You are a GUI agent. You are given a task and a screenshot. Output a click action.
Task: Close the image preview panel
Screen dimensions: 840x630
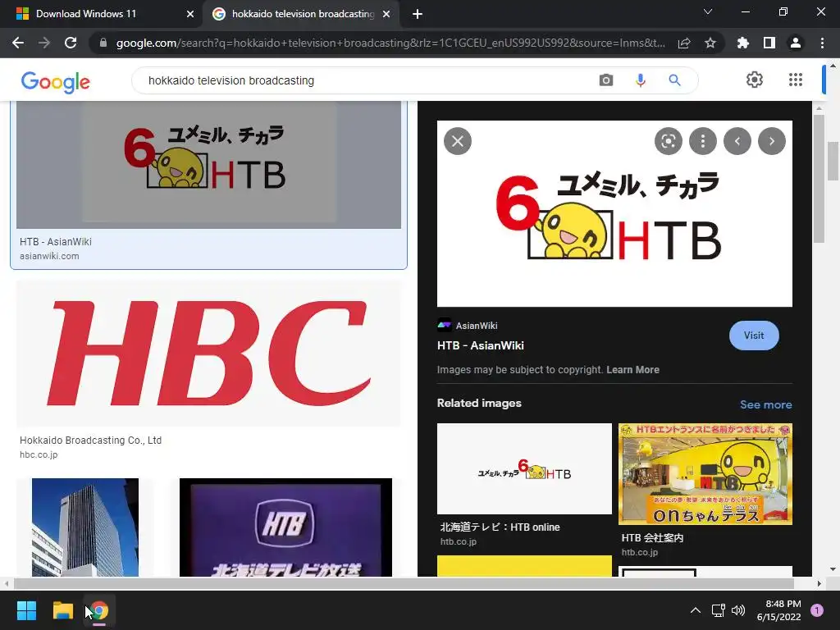click(x=458, y=141)
